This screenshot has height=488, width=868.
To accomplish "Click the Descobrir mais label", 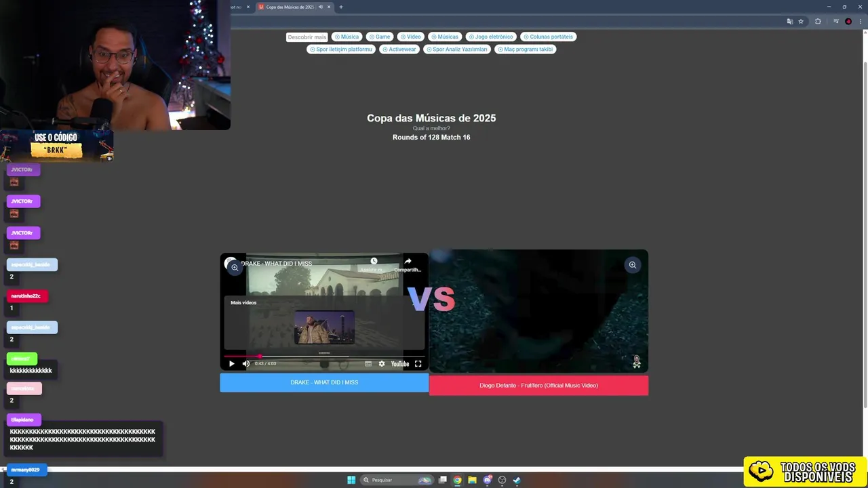I will (307, 37).
